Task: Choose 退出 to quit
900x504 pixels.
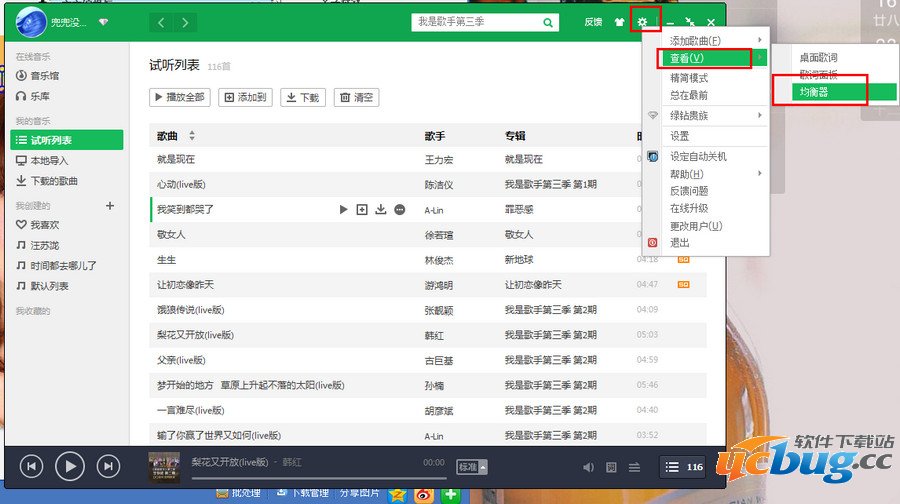Action: 680,243
